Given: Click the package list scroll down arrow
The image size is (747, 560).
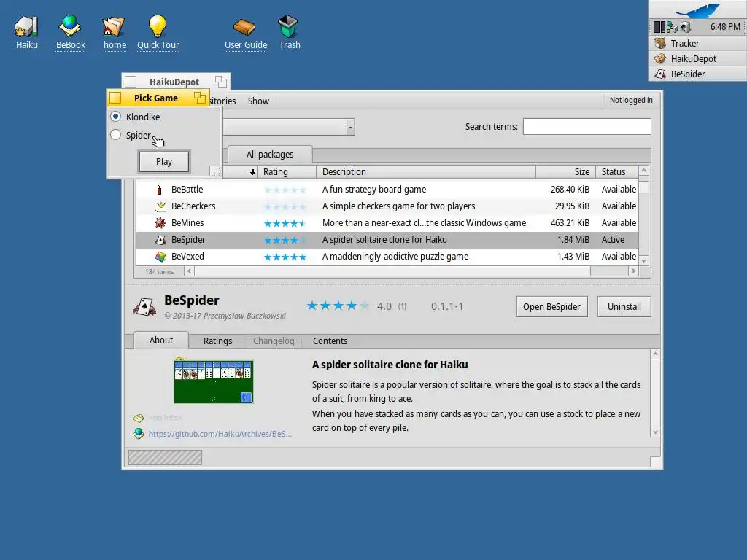Looking at the screenshot, I should (644, 260).
